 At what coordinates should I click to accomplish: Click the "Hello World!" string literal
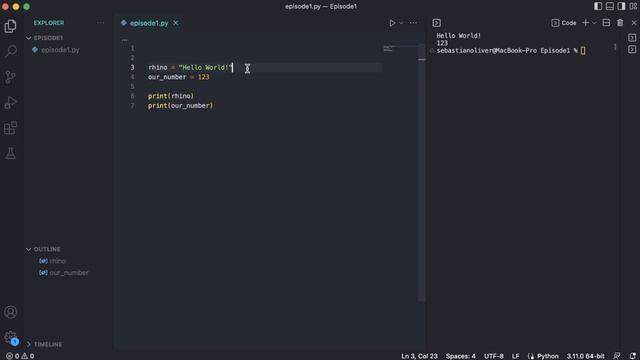205,67
